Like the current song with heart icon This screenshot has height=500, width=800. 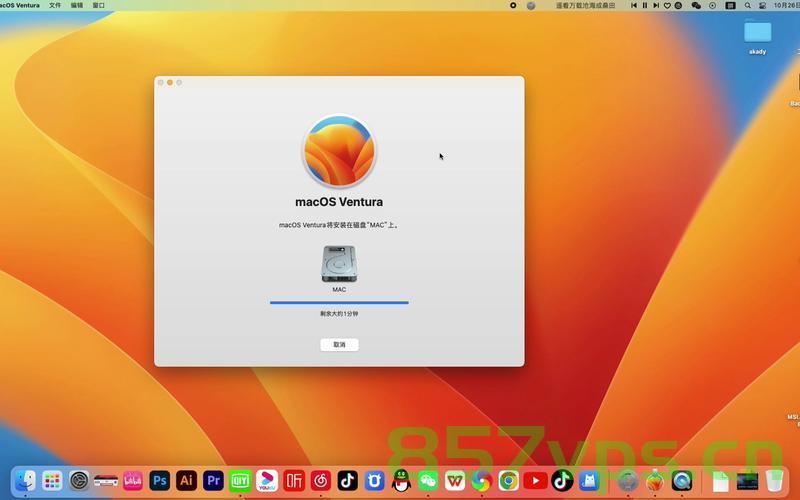coord(667,5)
